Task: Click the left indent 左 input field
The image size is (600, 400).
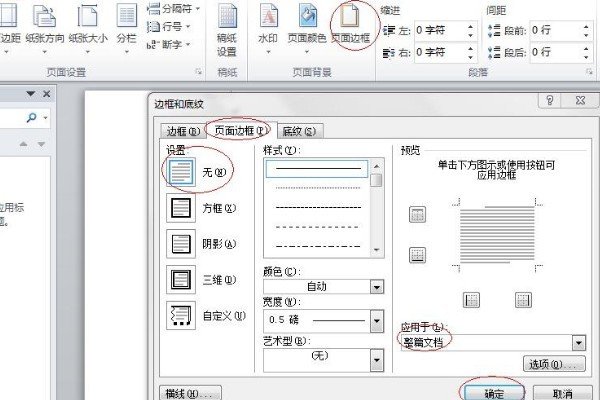Action: 440,30
